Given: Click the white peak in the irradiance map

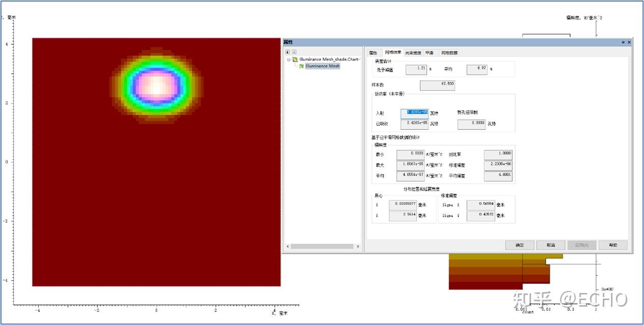Looking at the screenshot, I should [x=156, y=85].
